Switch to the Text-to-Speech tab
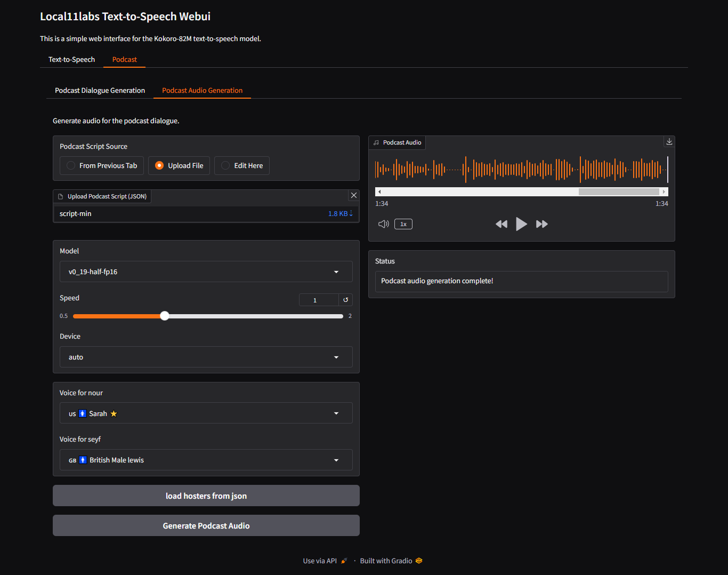728x575 pixels. click(71, 59)
